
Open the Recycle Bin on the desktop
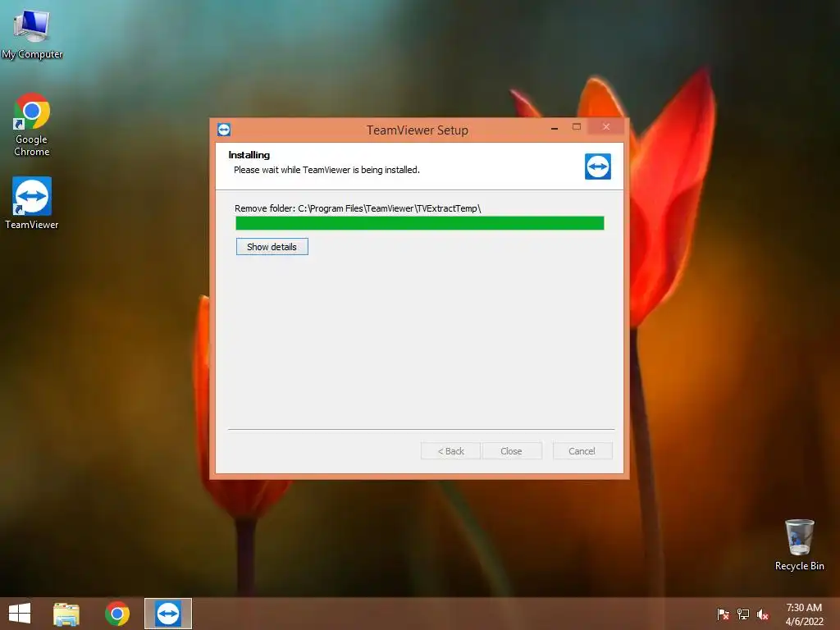799,545
